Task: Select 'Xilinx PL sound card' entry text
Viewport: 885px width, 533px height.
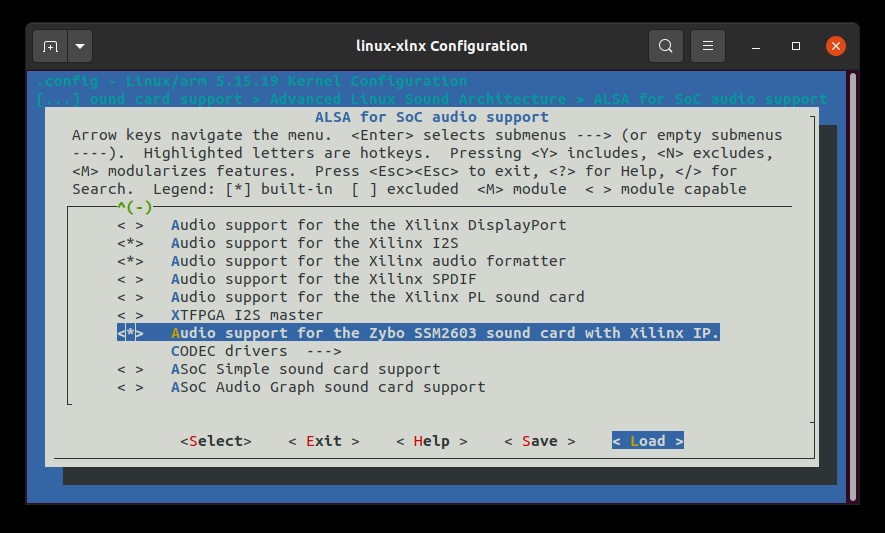Action: pyautogui.click(x=378, y=298)
